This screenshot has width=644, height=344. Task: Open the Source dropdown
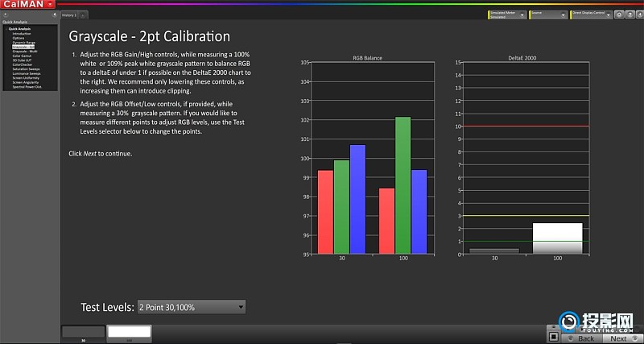(x=548, y=15)
